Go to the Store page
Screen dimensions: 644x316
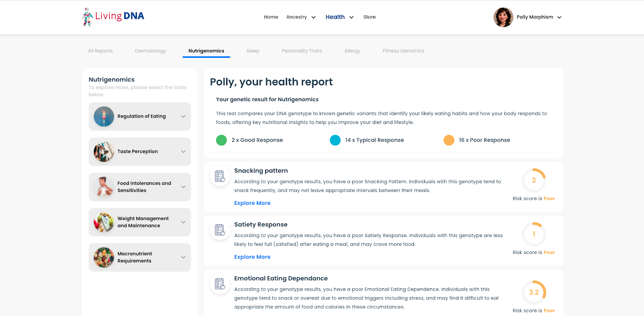tap(369, 17)
